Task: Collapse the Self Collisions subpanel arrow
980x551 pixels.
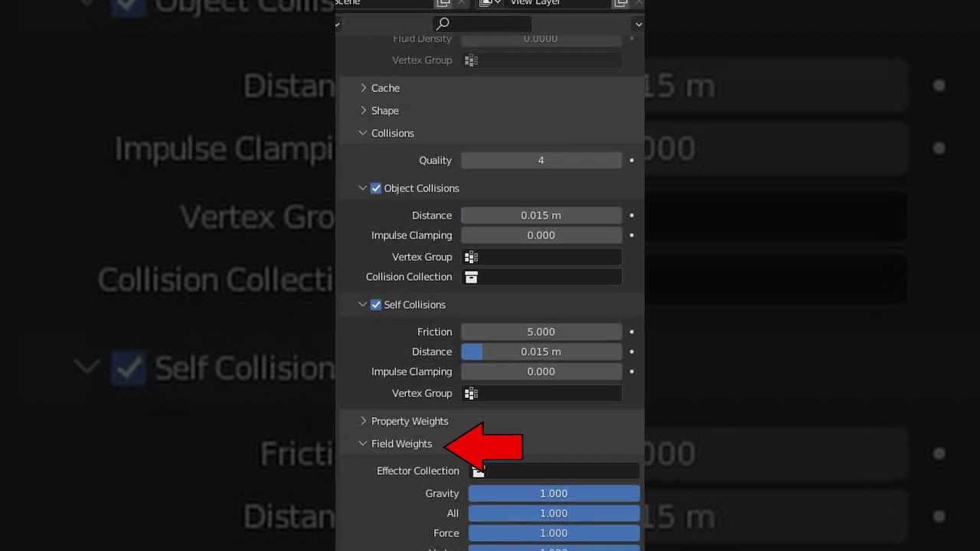Action: pos(363,305)
